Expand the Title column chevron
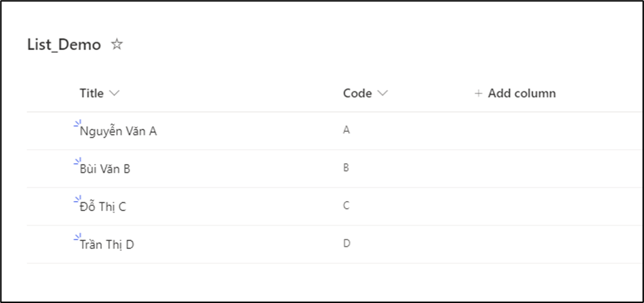This screenshot has width=644, height=303. (115, 93)
